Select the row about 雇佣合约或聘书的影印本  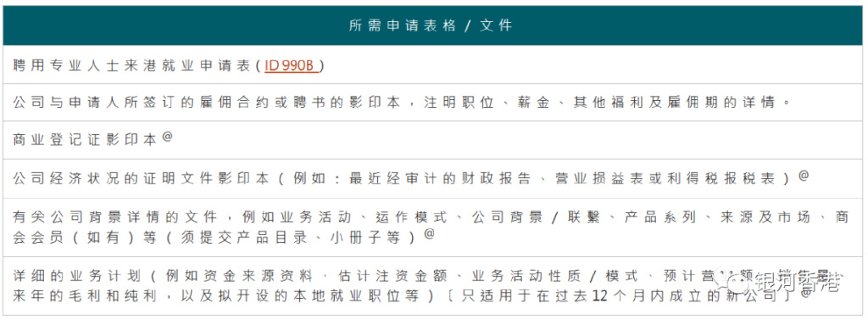click(433, 103)
